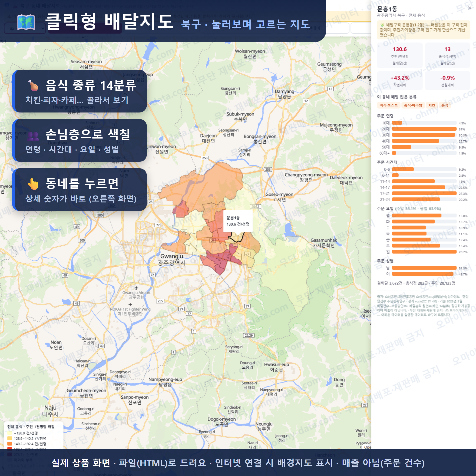Image resolution: width=476 pixels, height=476 pixels.
Task: Click the Wolsan-myeon 월산면 map label
Action: tap(250, 54)
